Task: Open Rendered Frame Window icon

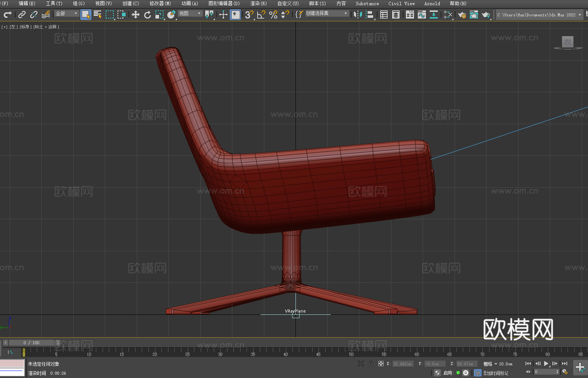Action: point(474,14)
